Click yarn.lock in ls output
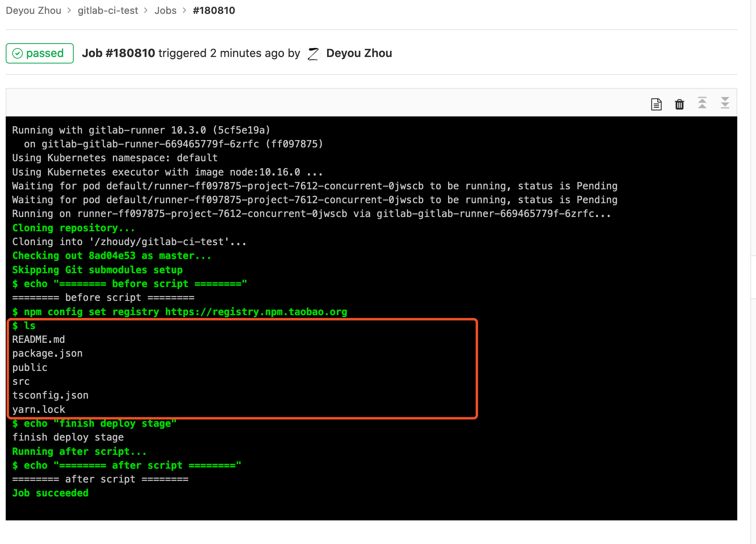756x544 pixels. 38,410
